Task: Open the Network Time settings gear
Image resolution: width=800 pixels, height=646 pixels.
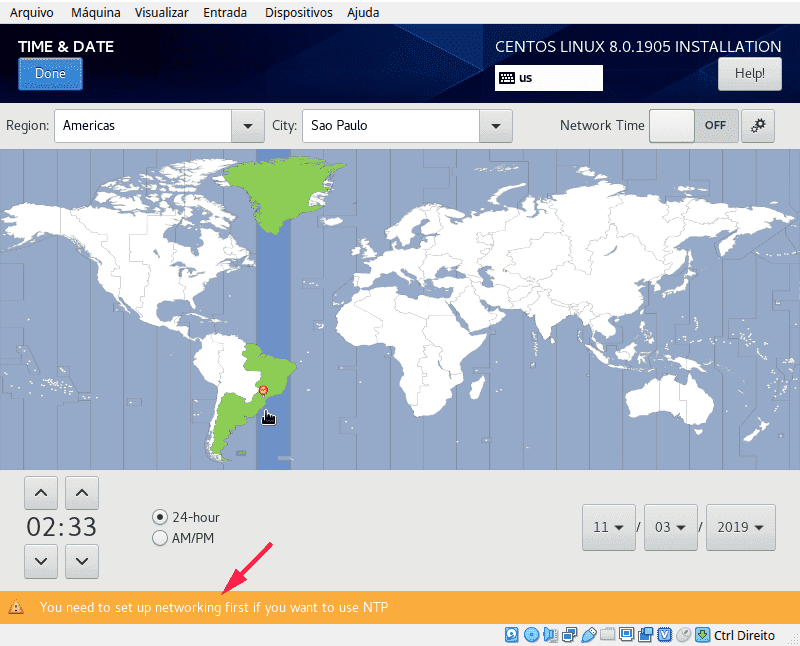Action: coord(758,126)
